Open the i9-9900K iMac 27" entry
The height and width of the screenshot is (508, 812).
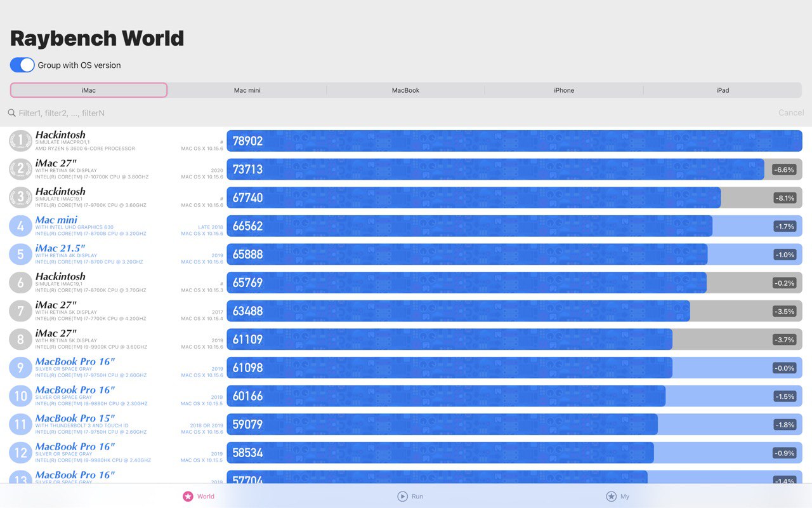tap(56, 333)
